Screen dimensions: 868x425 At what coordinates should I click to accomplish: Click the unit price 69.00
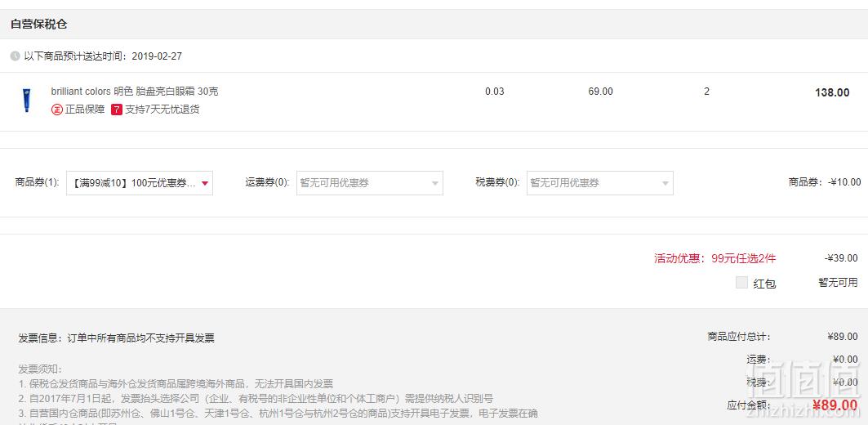pos(601,92)
